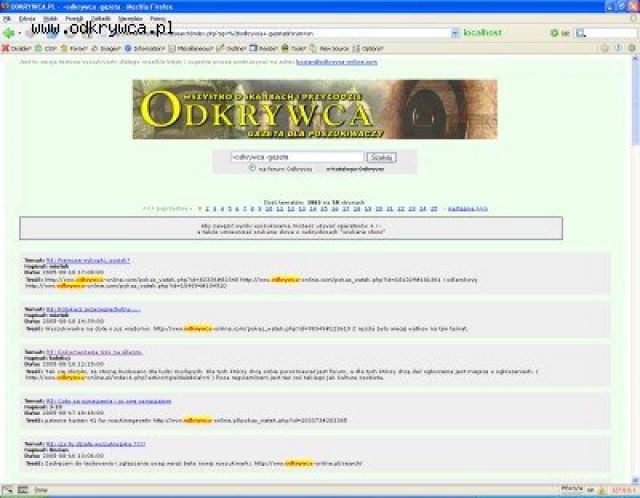Select the 'na forum Odkrywcy' radio button

(252, 168)
